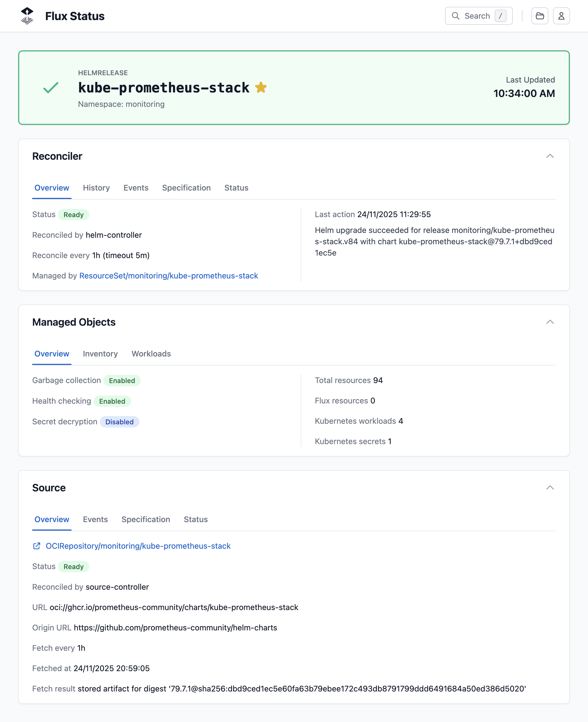Open the user profile icon
The height and width of the screenshot is (722, 588).
coord(561,16)
